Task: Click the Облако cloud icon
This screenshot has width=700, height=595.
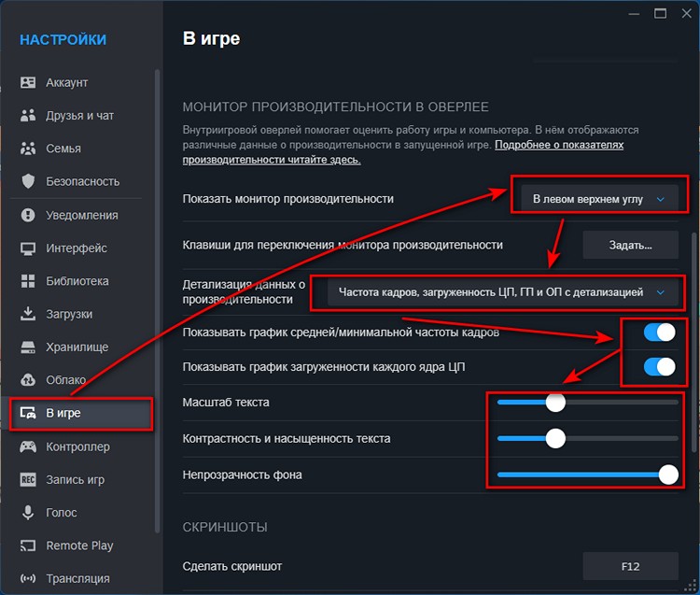Action: (x=28, y=379)
